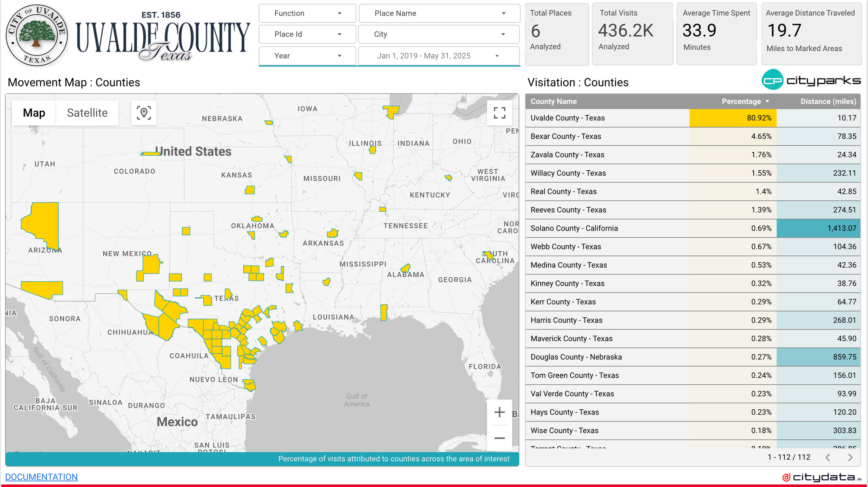Toggle fullscreen map view icon
The height and width of the screenshot is (487, 868).
500,113
